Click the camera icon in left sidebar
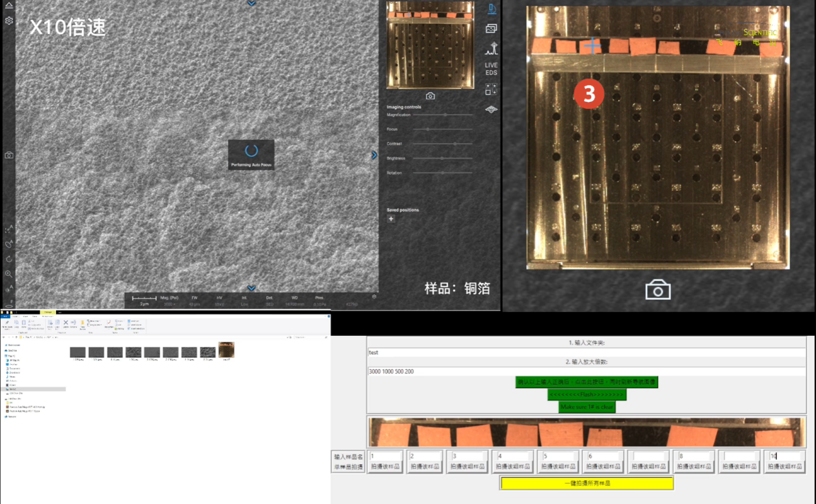Image resolution: width=816 pixels, height=504 pixels. pyautogui.click(x=9, y=155)
